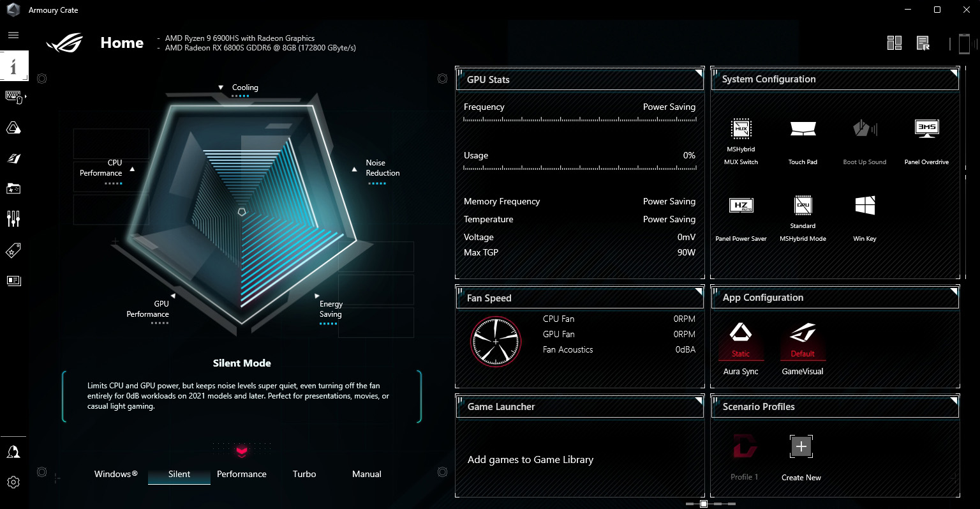Click the Voltage 0mV row
This screenshot has width=980, height=509.
580,237
